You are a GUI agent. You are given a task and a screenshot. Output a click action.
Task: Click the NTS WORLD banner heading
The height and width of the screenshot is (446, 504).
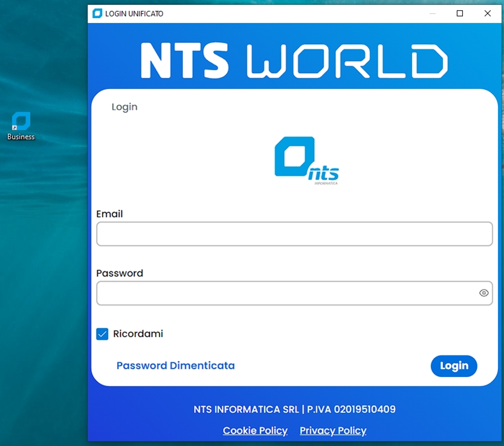[x=294, y=60]
